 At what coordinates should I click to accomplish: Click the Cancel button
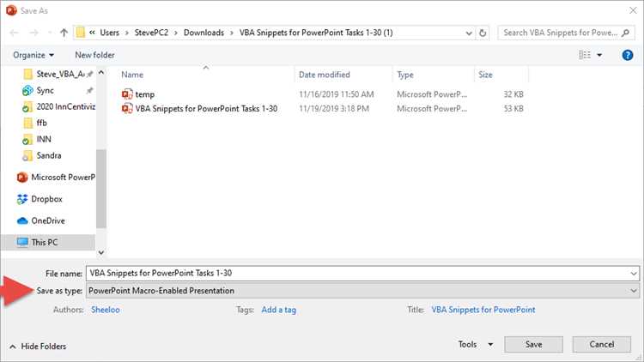[602, 344]
